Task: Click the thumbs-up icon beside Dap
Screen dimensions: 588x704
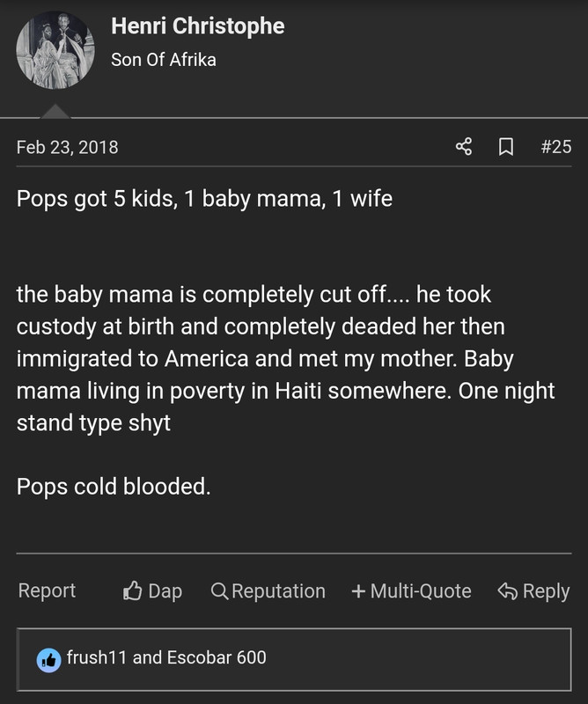Action: click(x=133, y=590)
